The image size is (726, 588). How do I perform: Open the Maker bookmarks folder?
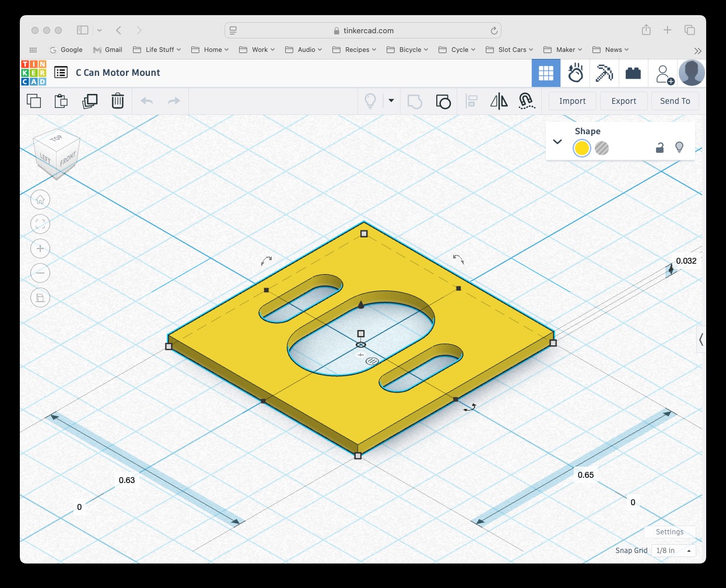pyautogui.click(x=563, y=50)
